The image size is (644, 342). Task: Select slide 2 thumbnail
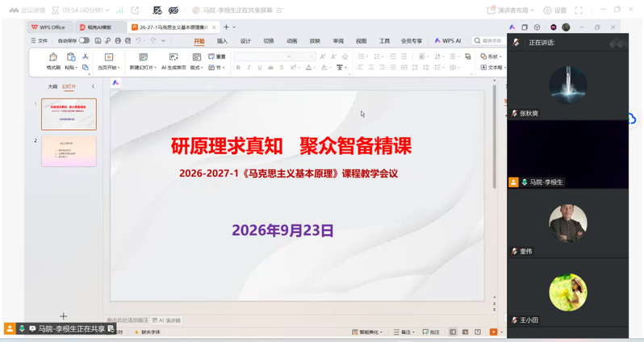point(69,152)
